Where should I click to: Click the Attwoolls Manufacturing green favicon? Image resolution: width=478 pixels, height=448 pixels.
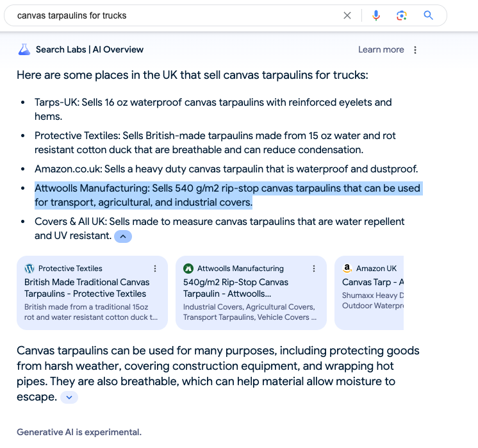click(x=188, y=269)
